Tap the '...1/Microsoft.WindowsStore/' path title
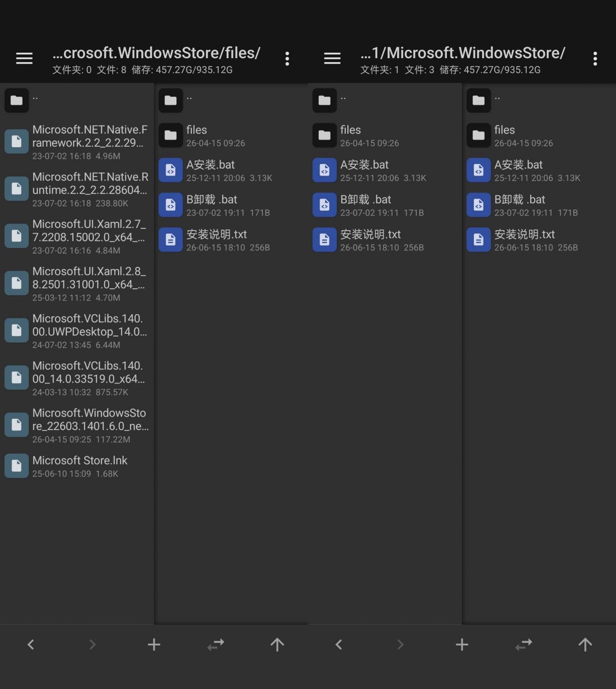This screenshot has height=689, width=616. pos(463,53)
